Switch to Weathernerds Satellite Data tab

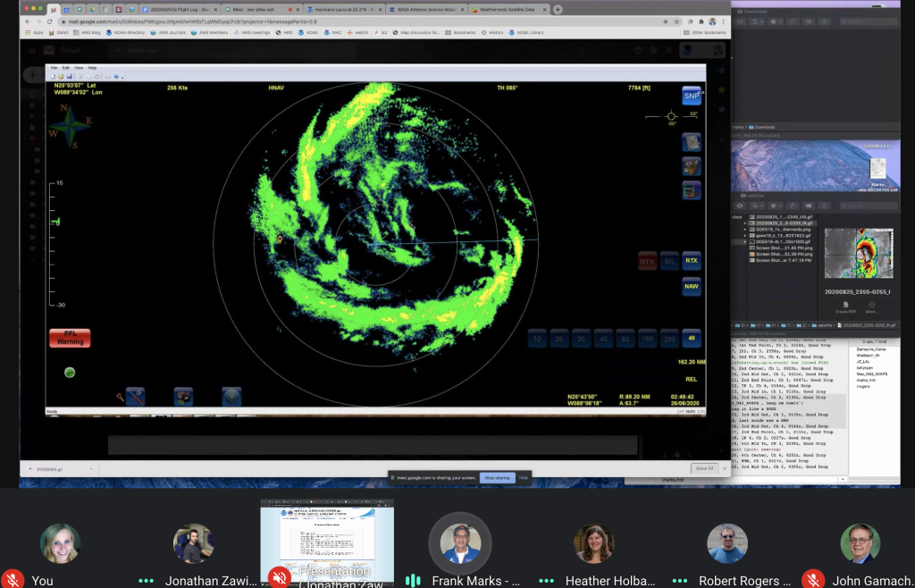(508, 10)
